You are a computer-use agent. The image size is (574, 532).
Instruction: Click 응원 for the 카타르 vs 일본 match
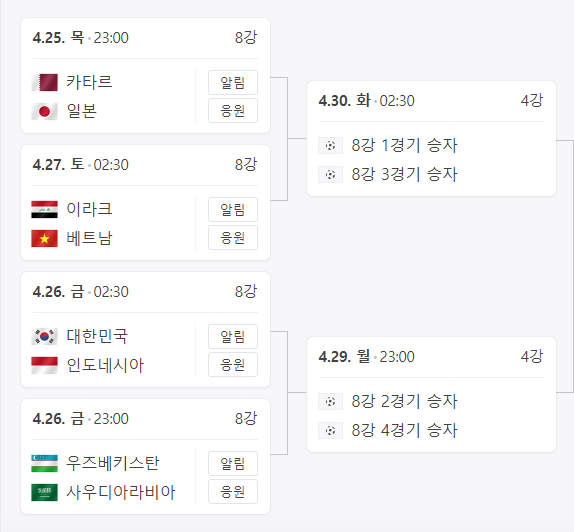[233, 111]
